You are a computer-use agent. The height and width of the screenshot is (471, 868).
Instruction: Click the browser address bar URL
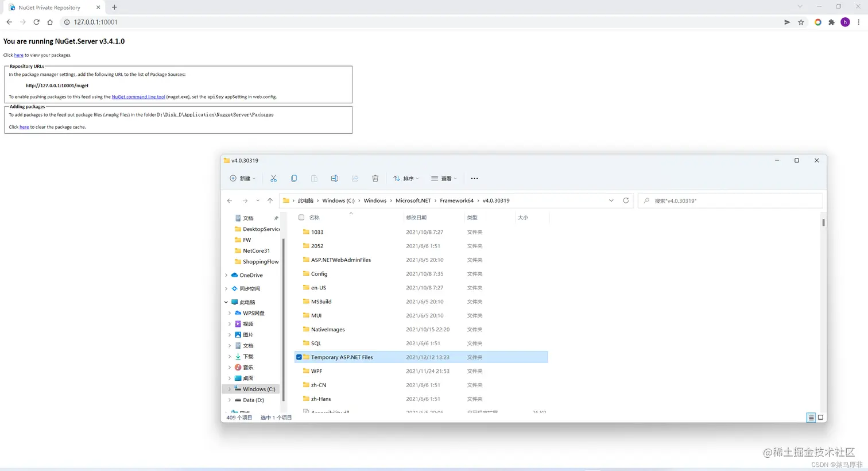coord(95,22)
